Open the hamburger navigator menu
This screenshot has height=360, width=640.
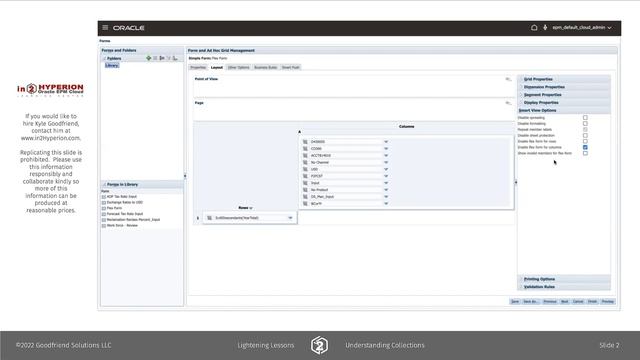[105, 27]
